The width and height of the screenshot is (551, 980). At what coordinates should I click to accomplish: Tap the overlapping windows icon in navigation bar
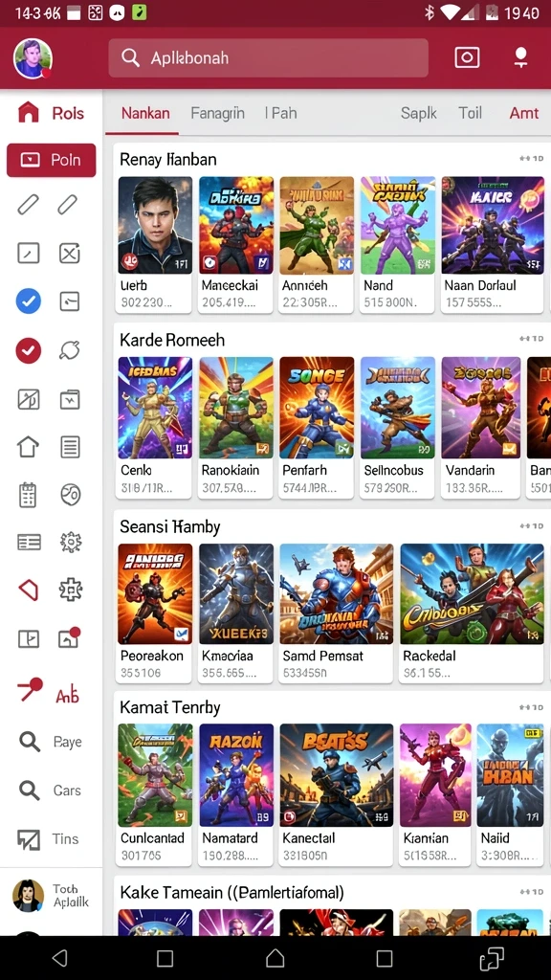pyautogui.click(x=491, y=958)
